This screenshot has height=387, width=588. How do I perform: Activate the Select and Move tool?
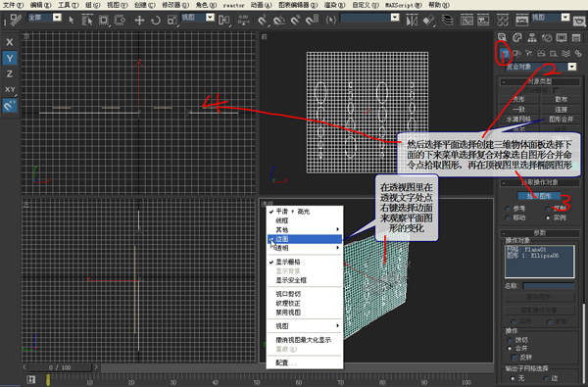tap(139, 20)
